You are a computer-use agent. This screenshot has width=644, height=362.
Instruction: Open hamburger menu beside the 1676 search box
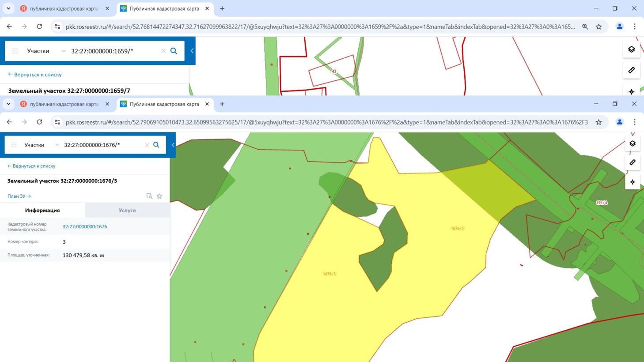point(14,145)
